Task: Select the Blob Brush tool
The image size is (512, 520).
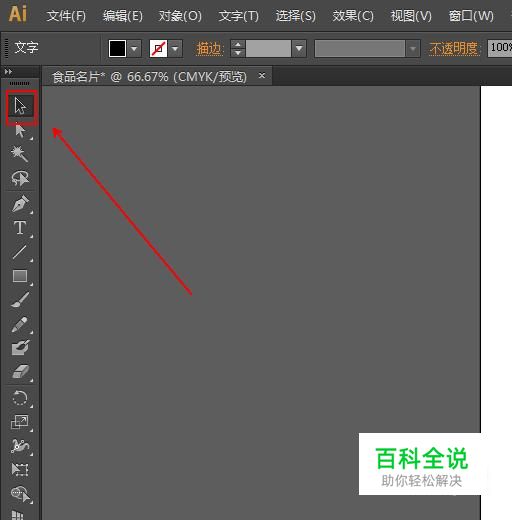Action: pyautogui.click(x=20, y=348)
